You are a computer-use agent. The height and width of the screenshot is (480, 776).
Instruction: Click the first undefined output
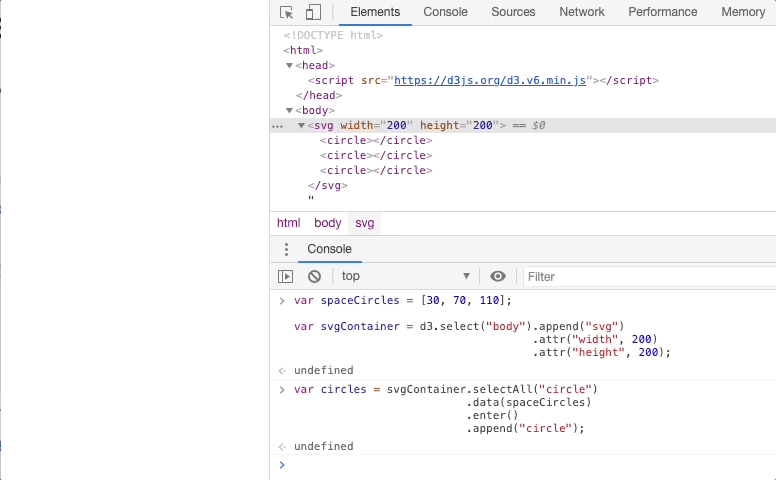323,371
